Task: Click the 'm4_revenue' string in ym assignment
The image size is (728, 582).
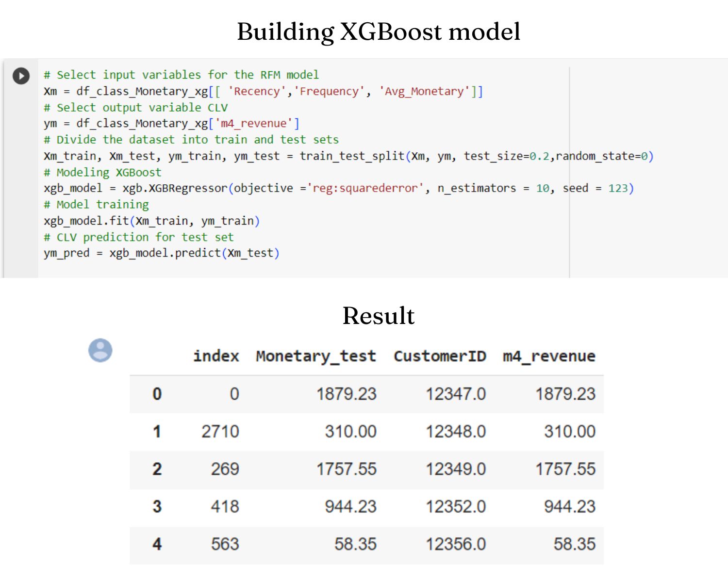Action: [254, 124]
